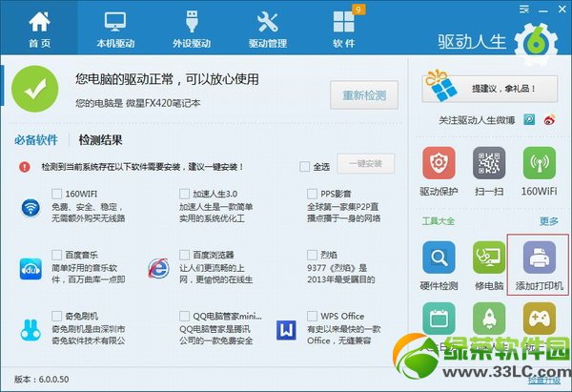Expand the 更多 tools list
This screenshot has height=392, width=572.
point(548,220)
